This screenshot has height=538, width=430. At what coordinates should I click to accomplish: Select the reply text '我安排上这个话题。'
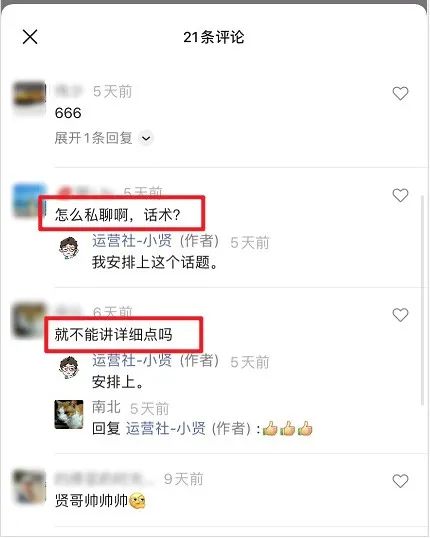[x=154, y=262]
